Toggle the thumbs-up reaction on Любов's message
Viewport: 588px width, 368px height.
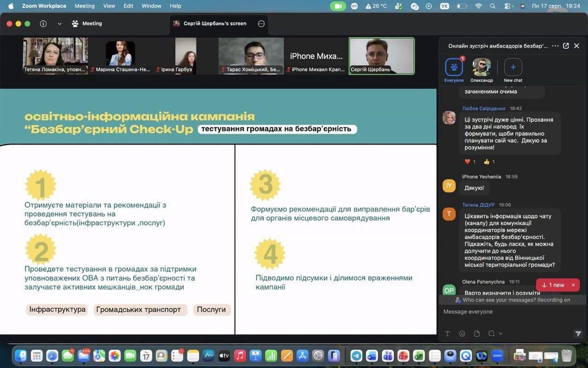click(489, 161)
